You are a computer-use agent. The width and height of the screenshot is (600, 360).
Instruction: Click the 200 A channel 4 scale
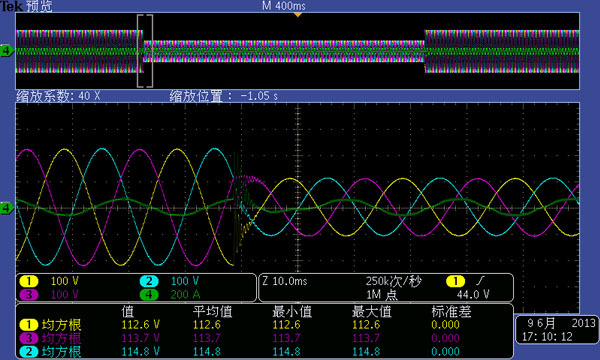coord(185,295)
